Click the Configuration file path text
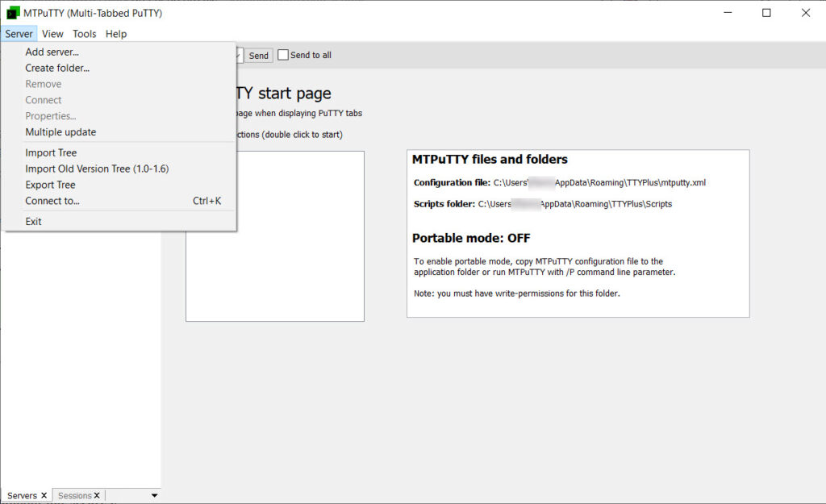Screen dimensions: 826x504 [599, 183]
